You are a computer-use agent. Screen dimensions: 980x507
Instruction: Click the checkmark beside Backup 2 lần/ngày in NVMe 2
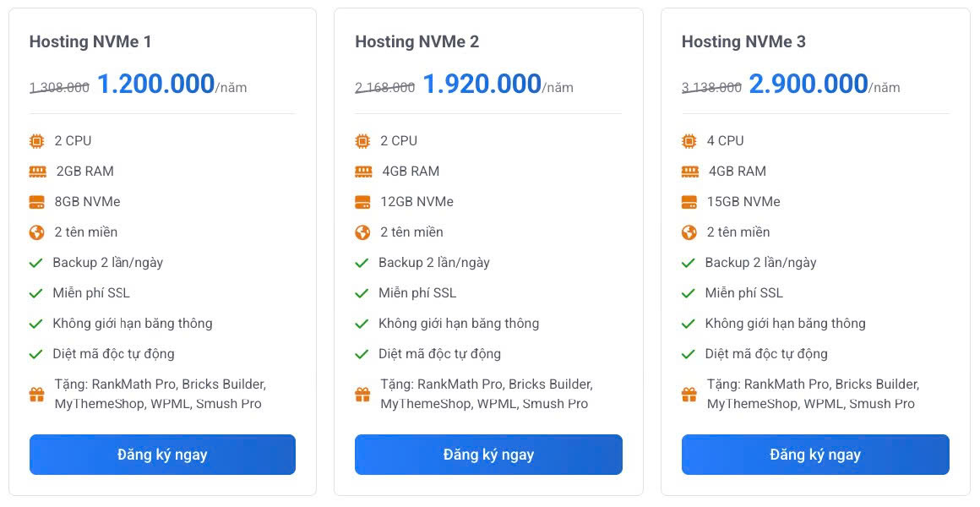coord(362,263)
